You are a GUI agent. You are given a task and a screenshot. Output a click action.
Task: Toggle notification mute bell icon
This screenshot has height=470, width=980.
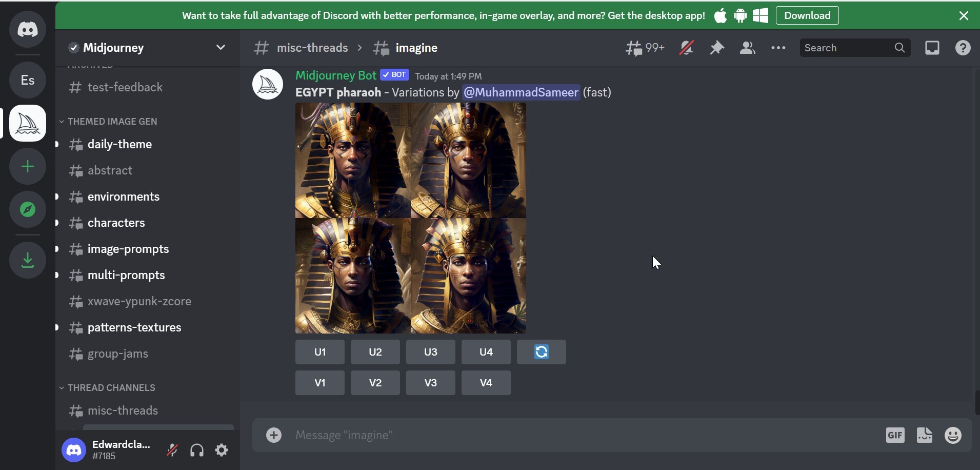pos(686,48)
